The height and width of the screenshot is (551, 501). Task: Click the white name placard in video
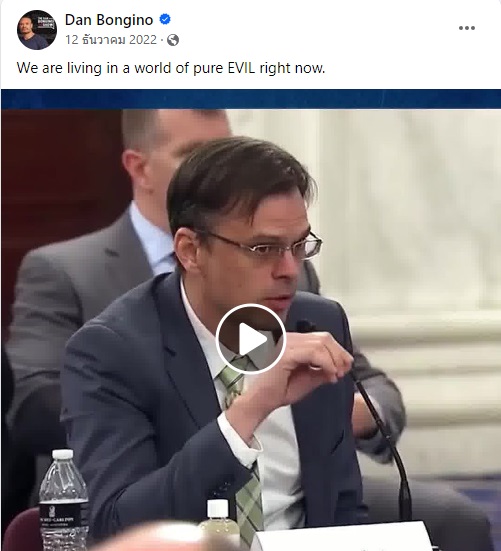343,537
